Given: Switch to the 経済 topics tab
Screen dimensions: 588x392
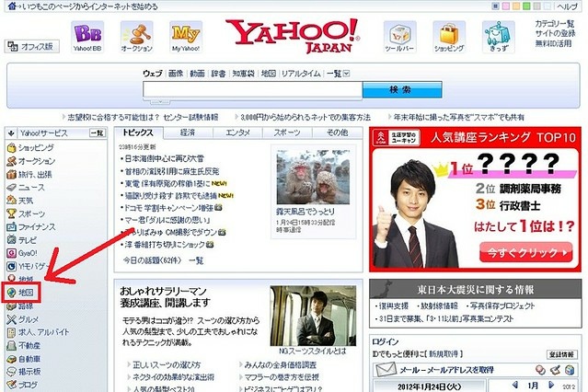Looking at the screenshot, I should [x=188, y=133].
